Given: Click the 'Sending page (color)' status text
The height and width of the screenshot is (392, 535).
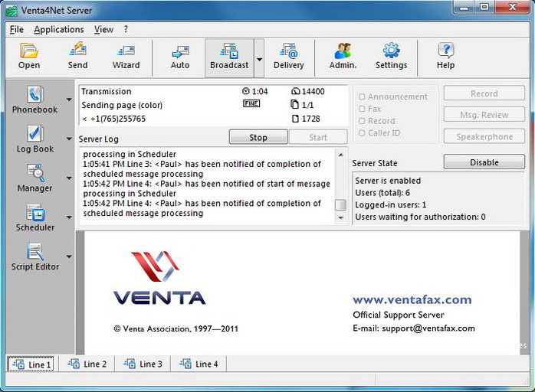Looking at the screenshot, I should coord(122,105).
